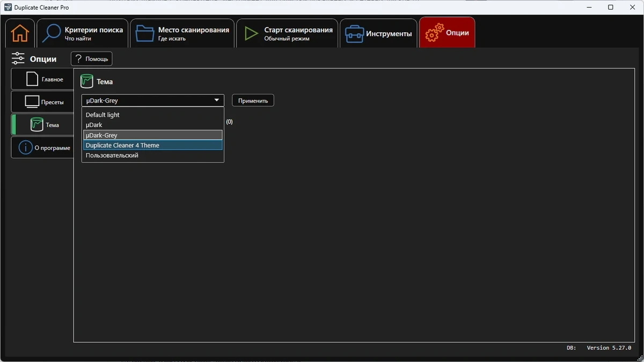
Task: Maximize the Duplicate Cleaner Pro window
Action: tap(611, 8)
